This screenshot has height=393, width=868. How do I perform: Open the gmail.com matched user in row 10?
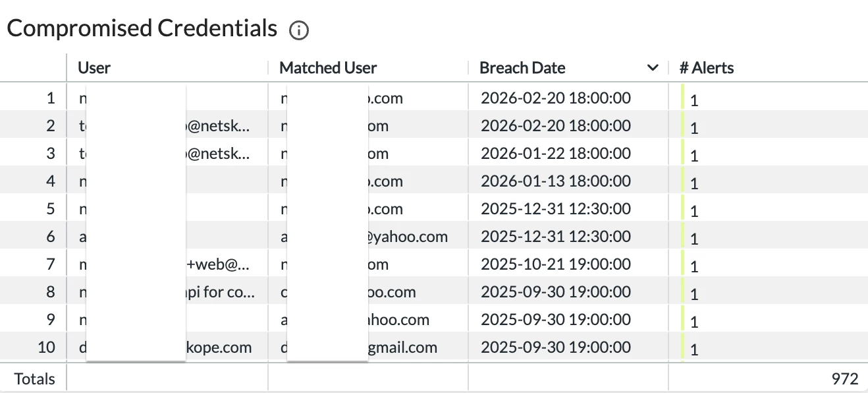pyautogui.click(x=403, y=348)
